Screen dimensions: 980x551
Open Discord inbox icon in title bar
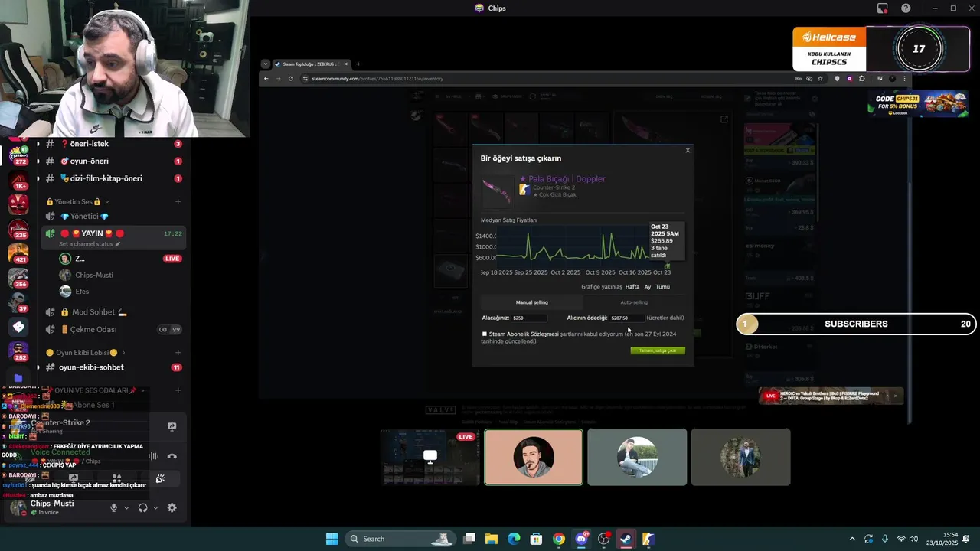point(883,8)
